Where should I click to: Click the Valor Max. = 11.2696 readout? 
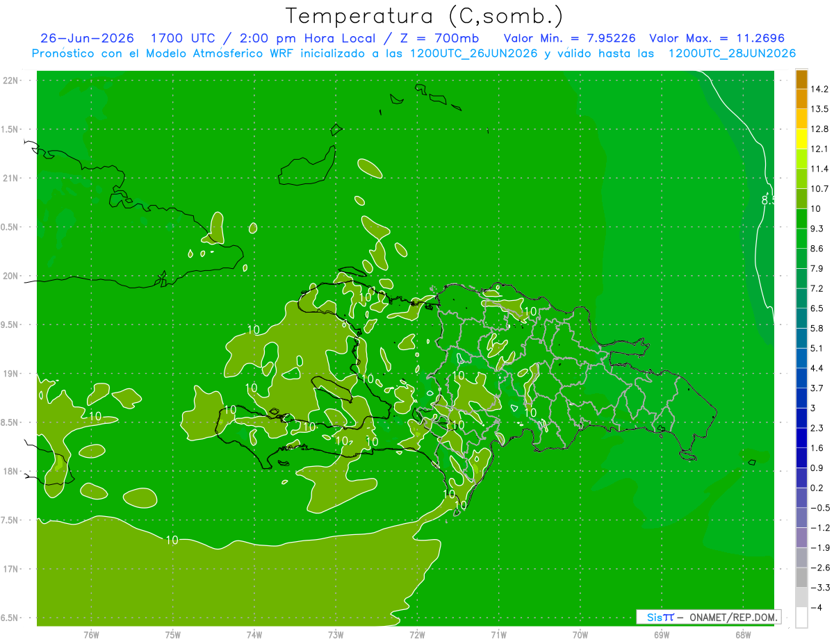click(x=717, y=38)
